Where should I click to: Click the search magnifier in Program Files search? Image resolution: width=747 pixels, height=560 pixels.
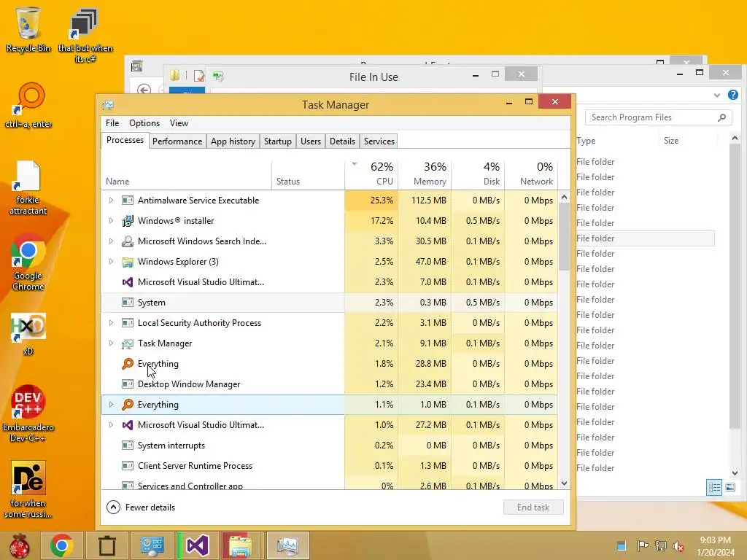point(722,117)
